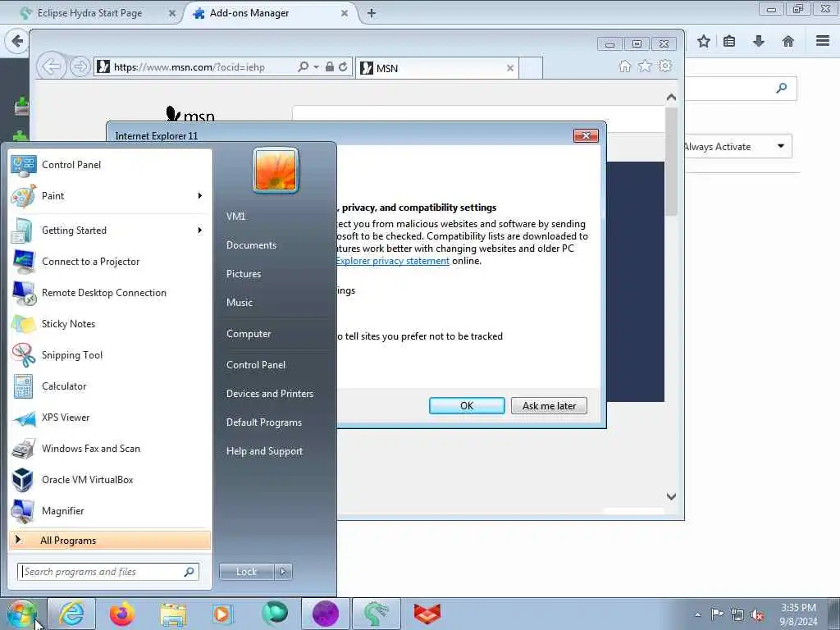Click the Internet Explorer back arrow
The width and height of the screenshot is (840, 630).
pos(52,67)
